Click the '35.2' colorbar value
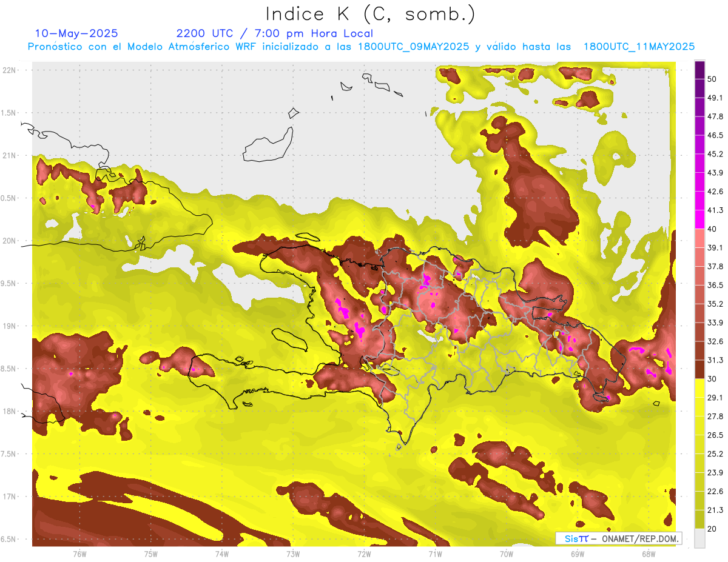728x562 pixels. pyautogui.click(x=715, y=304)
